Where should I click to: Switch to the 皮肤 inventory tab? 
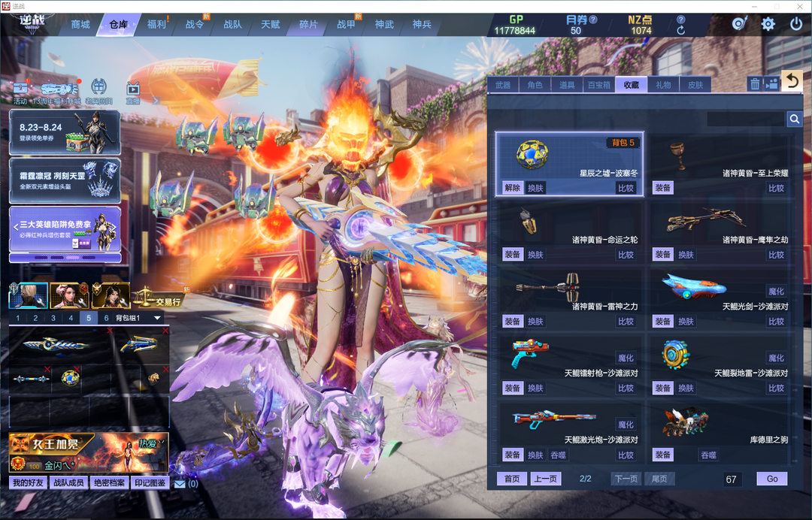(695, 85)
